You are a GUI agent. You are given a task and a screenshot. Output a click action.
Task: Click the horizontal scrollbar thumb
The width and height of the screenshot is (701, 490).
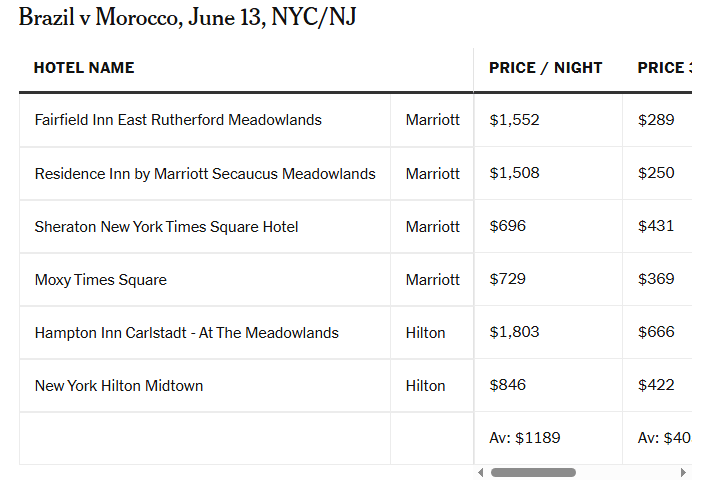pos(533,472)
